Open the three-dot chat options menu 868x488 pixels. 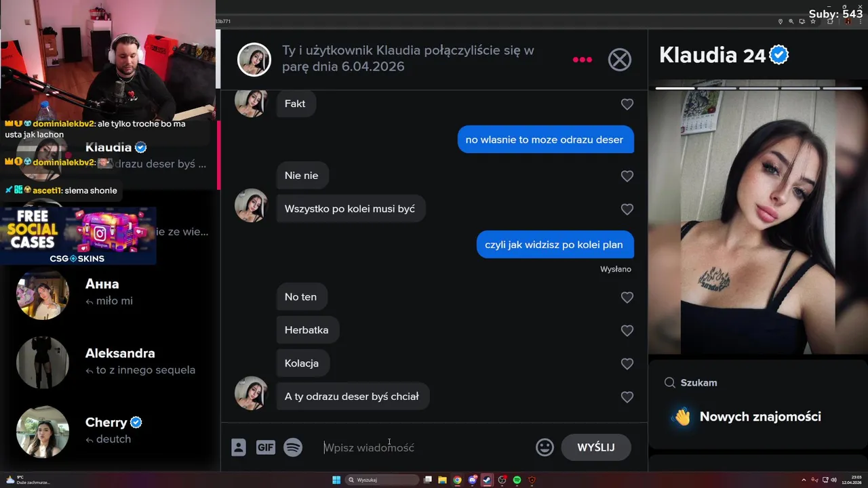[x=582, y=60]
